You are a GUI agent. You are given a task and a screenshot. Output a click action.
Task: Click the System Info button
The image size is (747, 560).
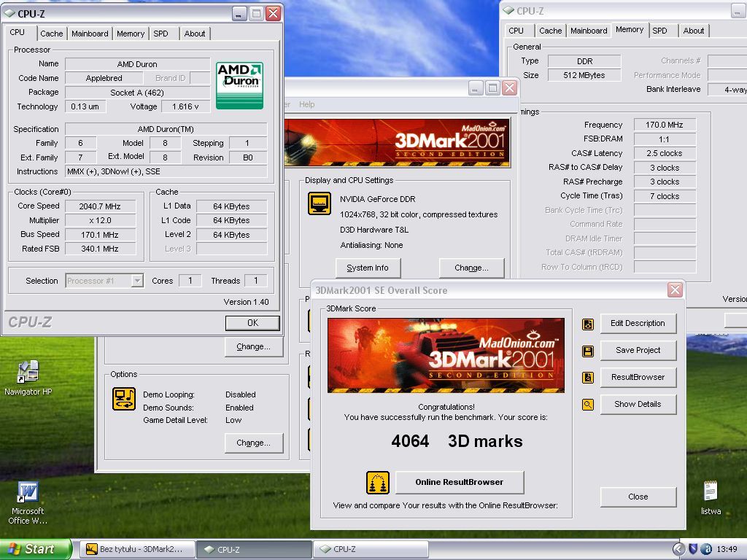(x=368, y=268)
